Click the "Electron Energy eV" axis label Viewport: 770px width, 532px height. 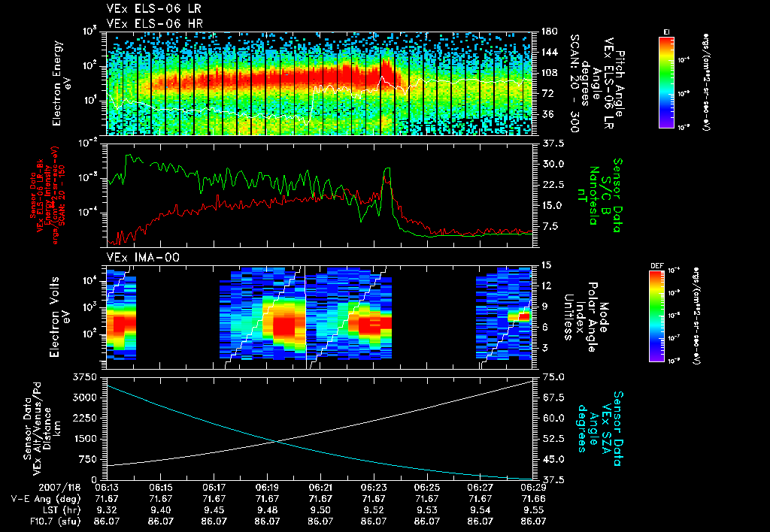(x=62, y=83)
